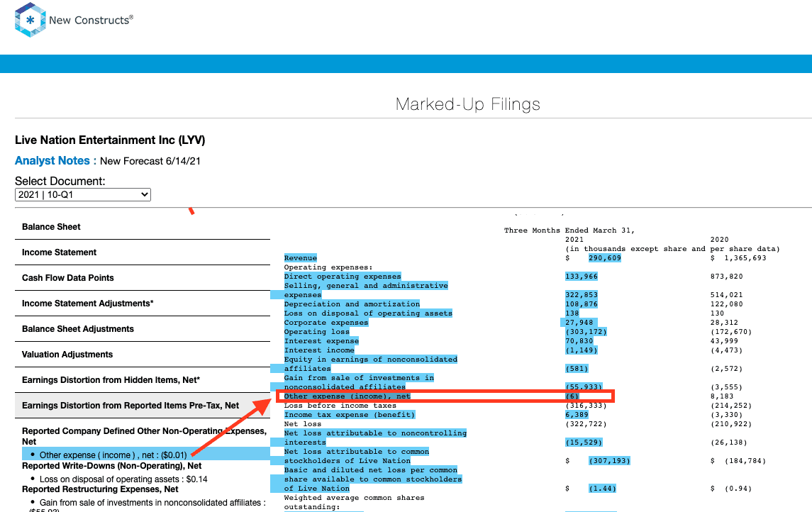Select Earnings Distortion from Reported Items Pre-Tax, Net
The width and height of the screenshot is (812, 512).
pyautogui.click(x=130, y=406)
